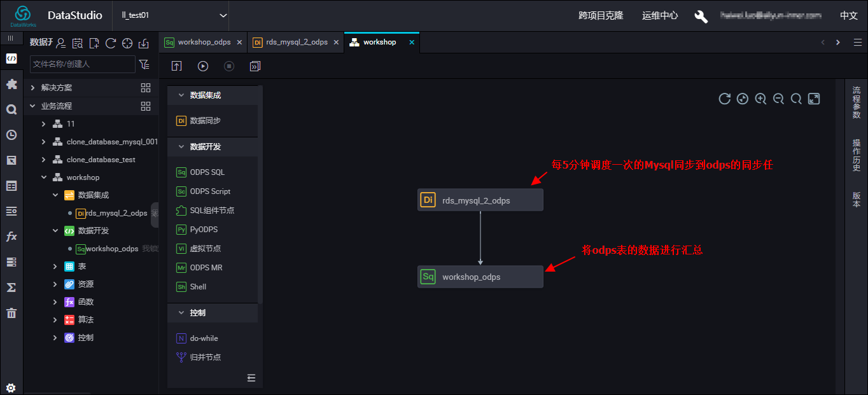Open the table management sidebar icon

tap(11, 186)
